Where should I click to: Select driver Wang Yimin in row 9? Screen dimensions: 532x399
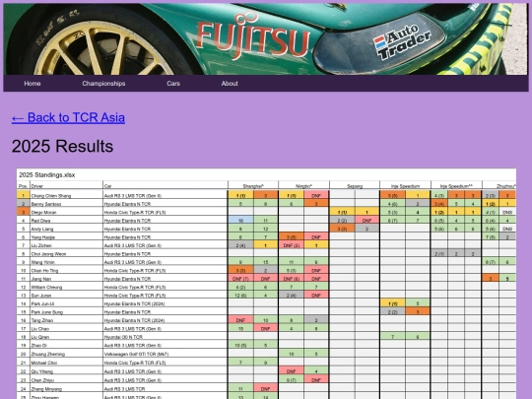pyautogui.click(x=42, y=262)
